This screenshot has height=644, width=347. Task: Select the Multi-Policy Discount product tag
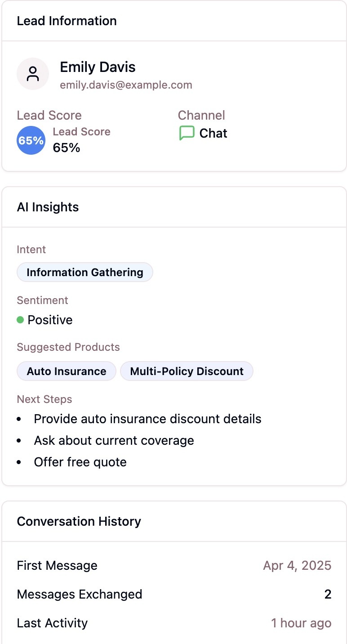click(187, 371)
